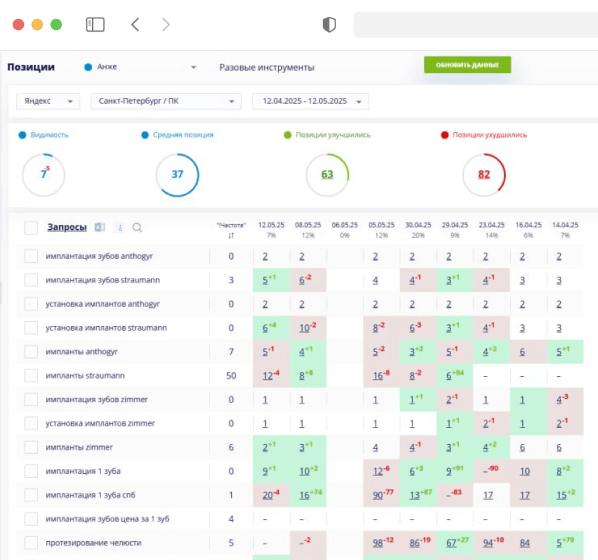
Task: Click the green update data button
Action: pos(467,65)
